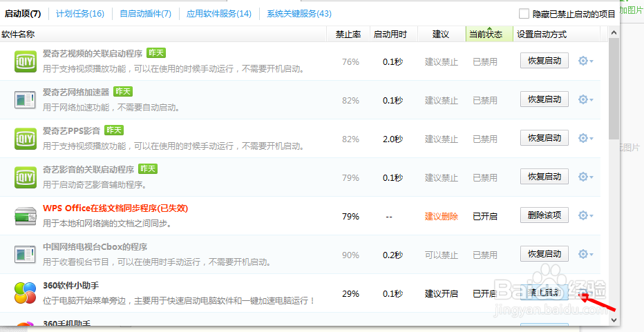Click 恢复启动 for 爱奇艺网络加速器

544,99
